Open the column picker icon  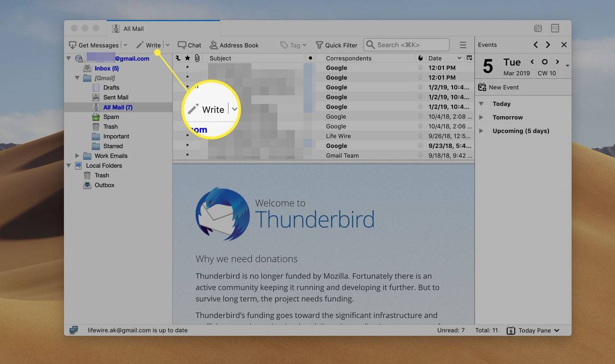(x=469, y=58)
